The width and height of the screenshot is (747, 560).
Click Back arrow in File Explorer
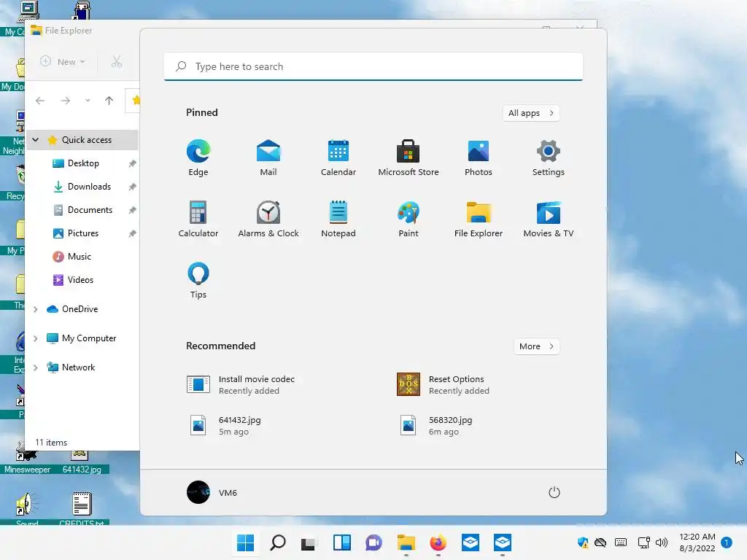(40, 101)
